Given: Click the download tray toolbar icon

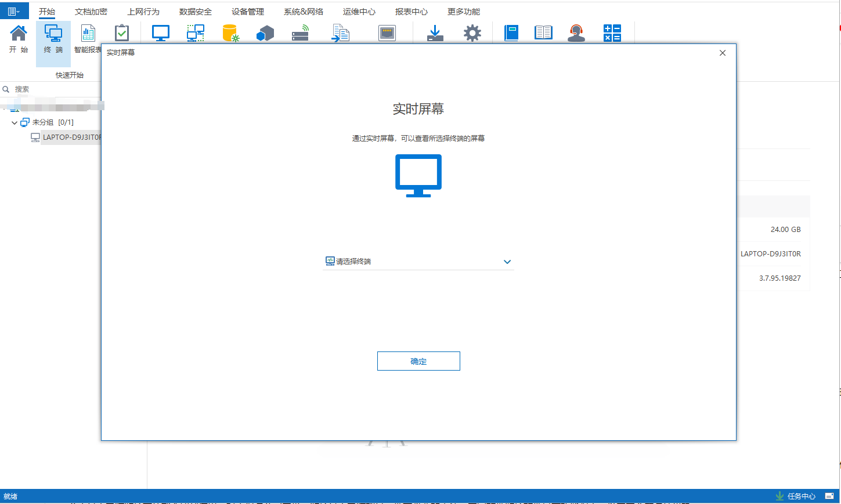Looking at the screenshot, I should pyautogui.click(x=435, y=33).
